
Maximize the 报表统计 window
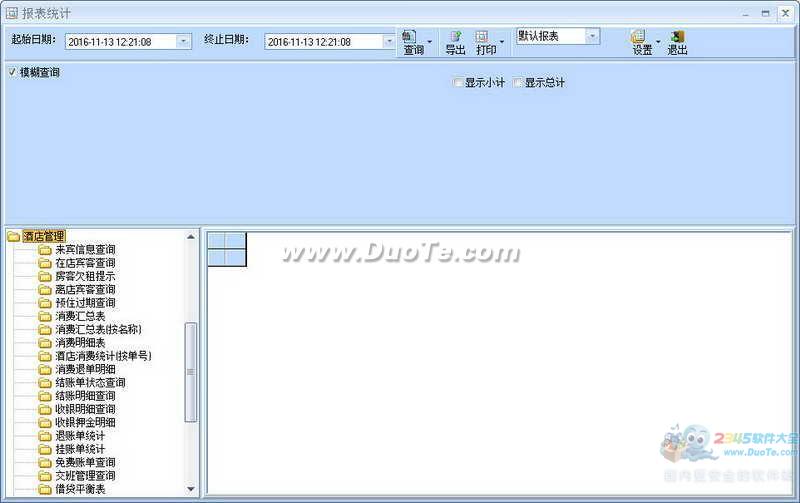765,14
